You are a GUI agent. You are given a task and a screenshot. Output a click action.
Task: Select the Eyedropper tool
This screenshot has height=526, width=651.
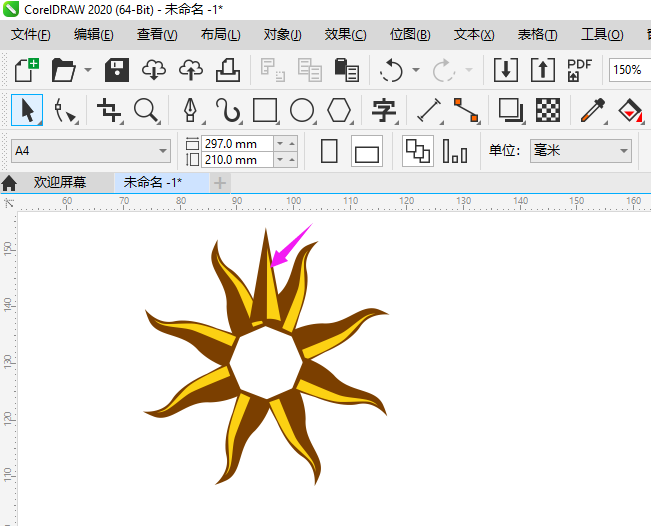pyautogui.click(x=593, y=110)
